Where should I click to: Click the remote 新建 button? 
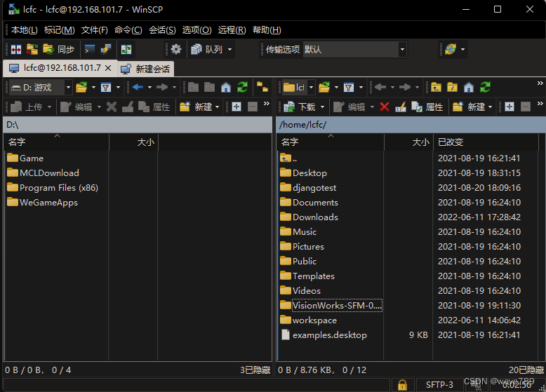468,107
